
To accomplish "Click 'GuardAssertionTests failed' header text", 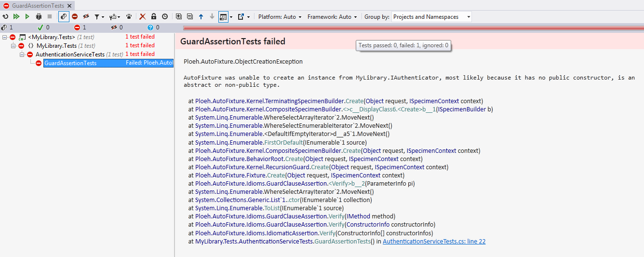I will 233,41.
